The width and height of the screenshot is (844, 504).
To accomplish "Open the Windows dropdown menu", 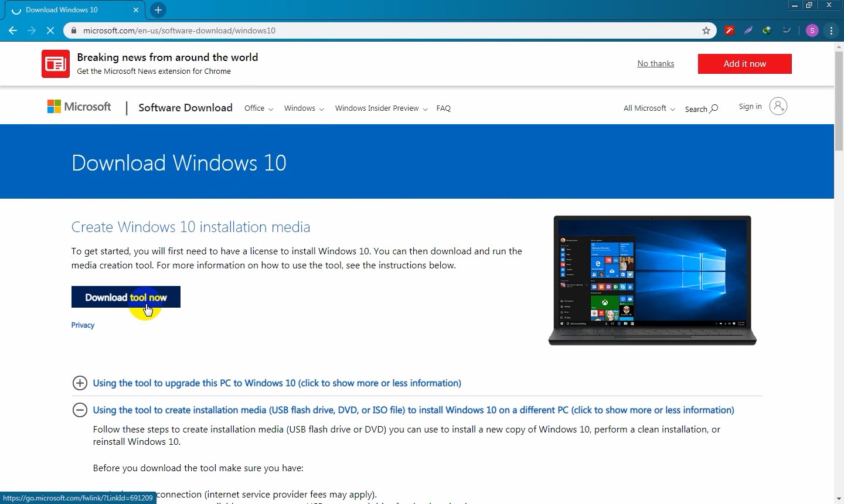I will coord(304,108).
